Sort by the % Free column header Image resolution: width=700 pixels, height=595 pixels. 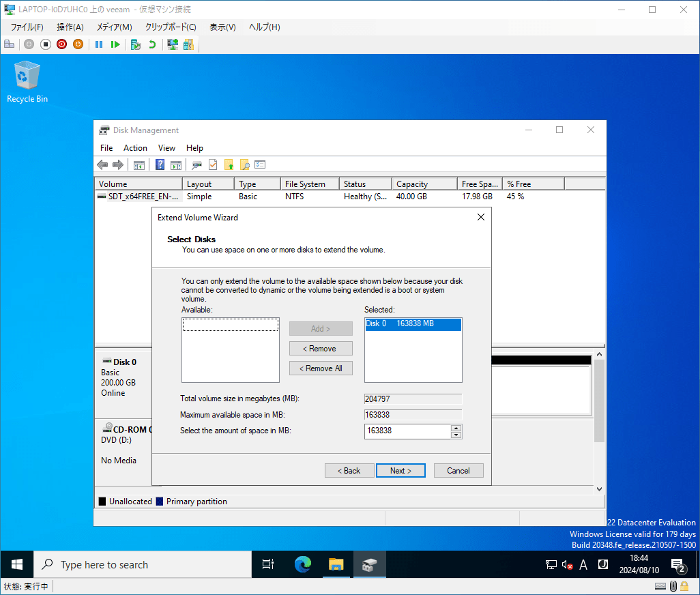pyautogui.click(x=534, y=184)
